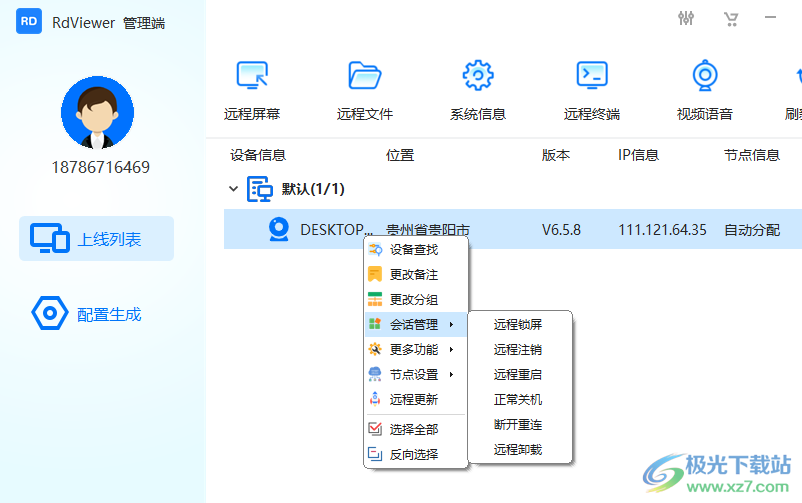Switch to Config Generation (配置生成)

[87, 314]
